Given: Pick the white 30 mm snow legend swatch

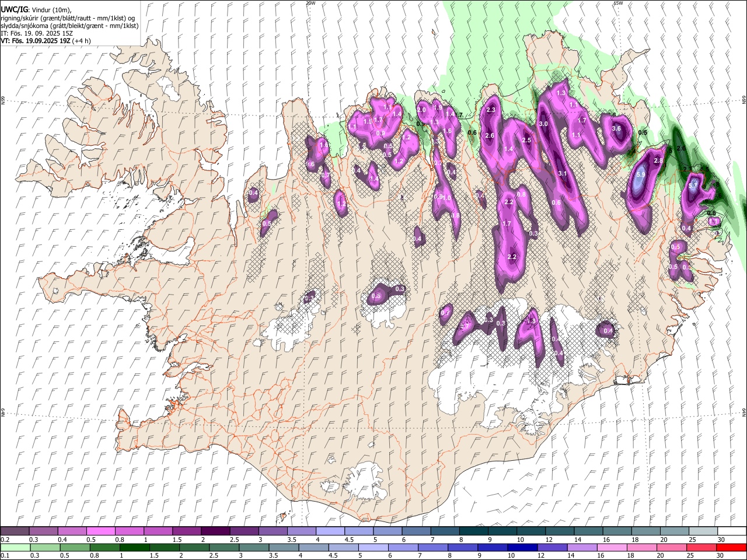Looking at the screenshot, I should tap(732, 531).
